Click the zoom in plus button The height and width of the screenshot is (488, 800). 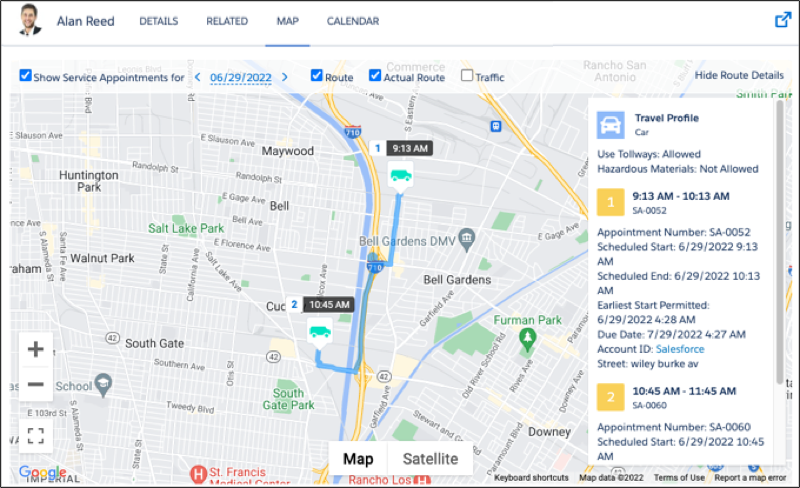tap(35, 349)
